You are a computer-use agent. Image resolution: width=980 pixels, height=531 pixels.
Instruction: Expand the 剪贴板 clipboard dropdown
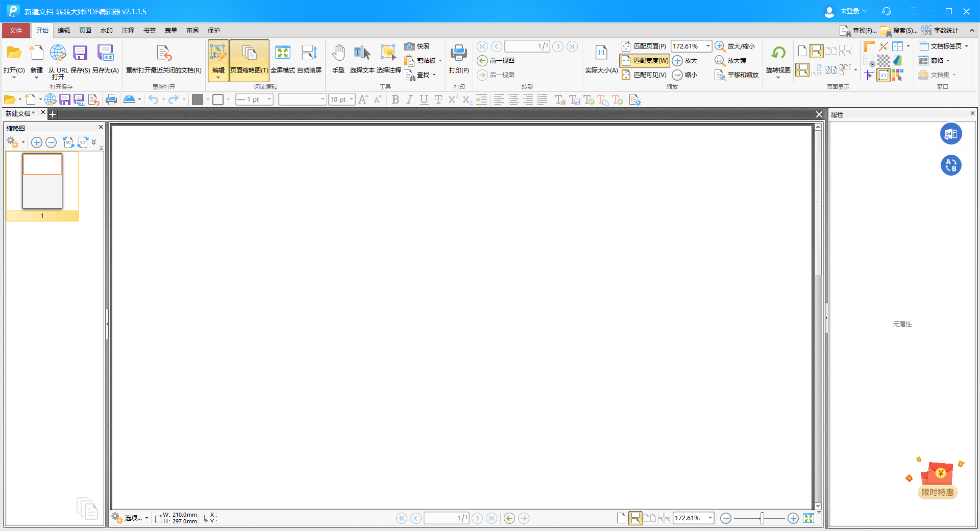pyautogui.click(x=440, y=61)
